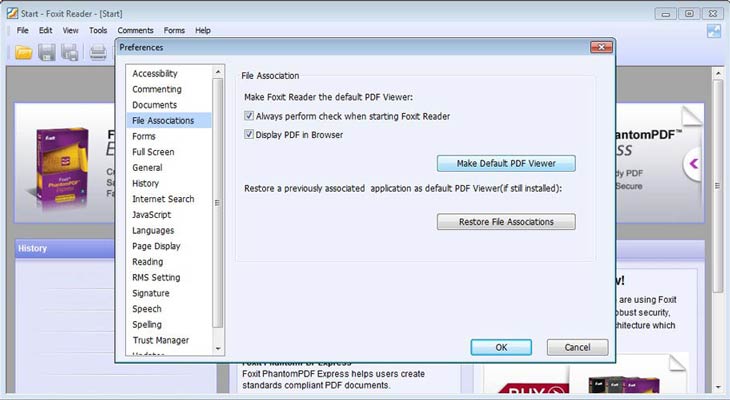Click main window scrollbar down arrow
The height and width of the screenshot is (400, 730).
pos(718,386)
